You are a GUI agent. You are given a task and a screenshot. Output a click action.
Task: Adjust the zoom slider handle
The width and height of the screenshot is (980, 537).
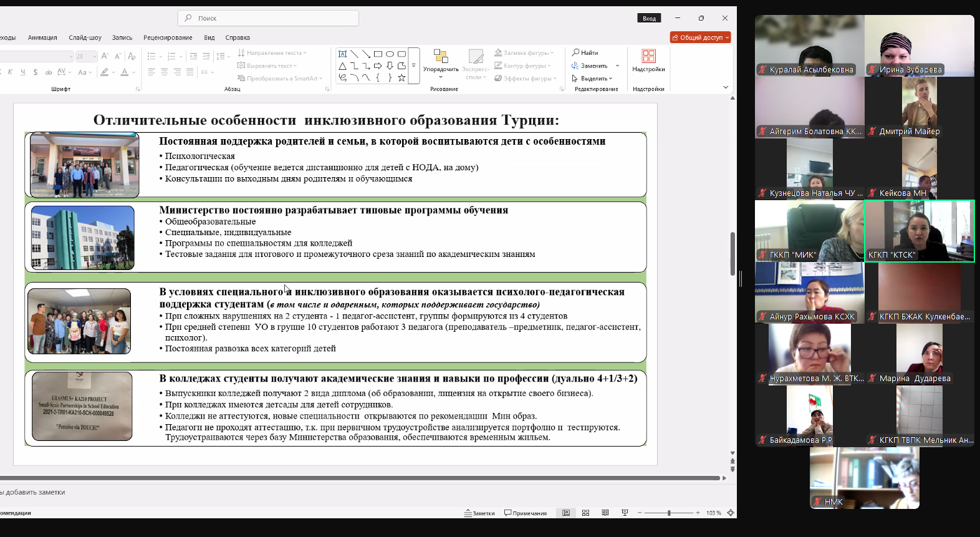(x=669, y=513)
